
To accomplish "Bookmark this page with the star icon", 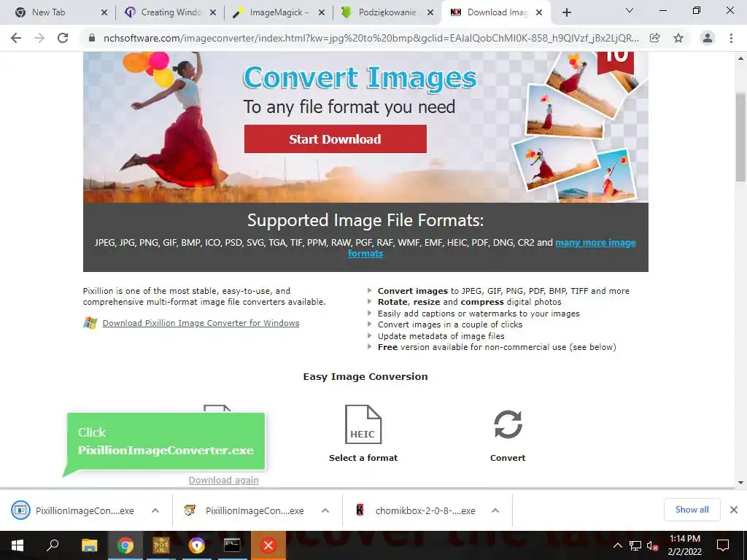I will 678,38.
